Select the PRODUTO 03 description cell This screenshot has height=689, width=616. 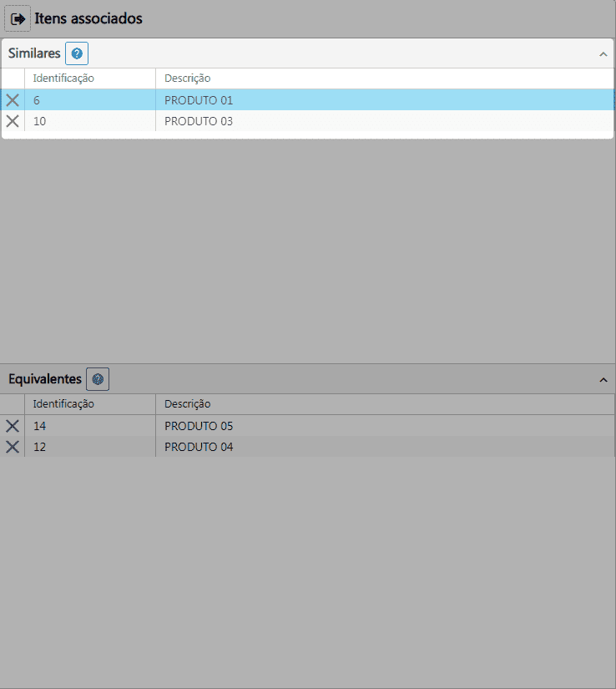[199, 121]
